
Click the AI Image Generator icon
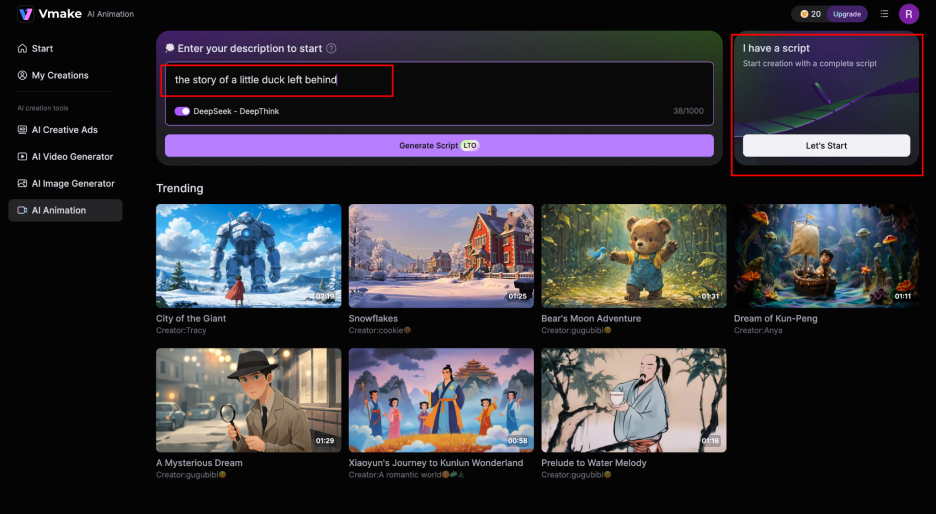[x=23, y=184]
